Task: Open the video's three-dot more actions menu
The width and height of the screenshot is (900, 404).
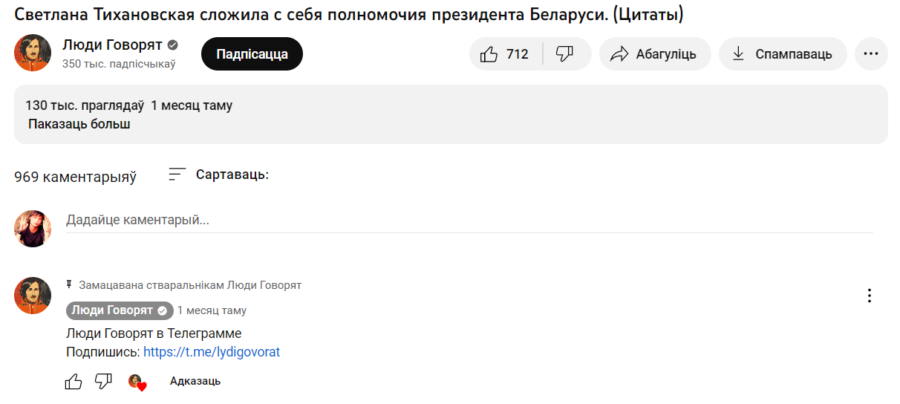Action: (872, 54)
